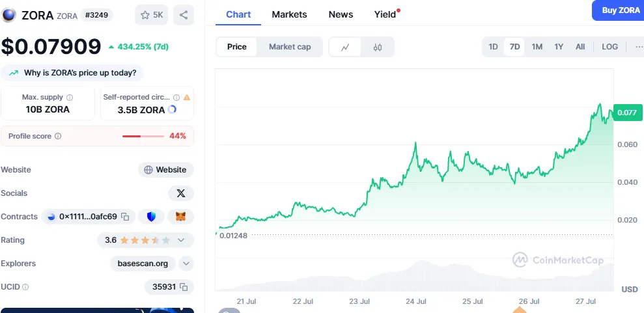
Task: Open the basescan.org explorer link
Action: tap(143, 264)
